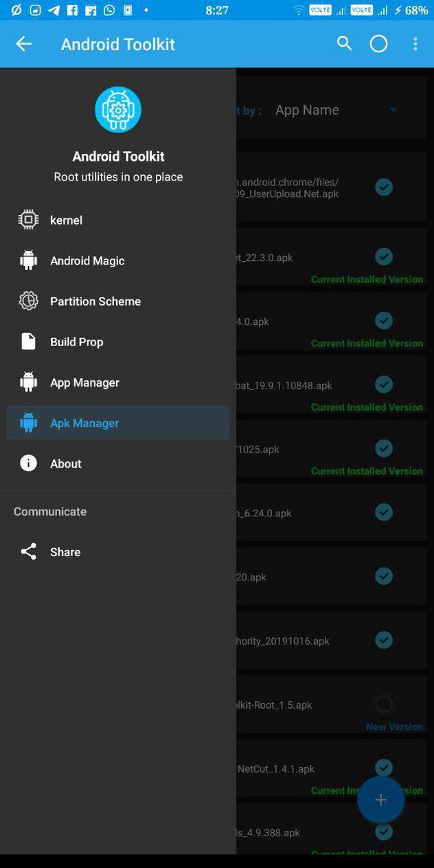Tap the Android Toolkit robot logo
The height and width of the screenshot is (868, 434).
click(x=118, y=109)
